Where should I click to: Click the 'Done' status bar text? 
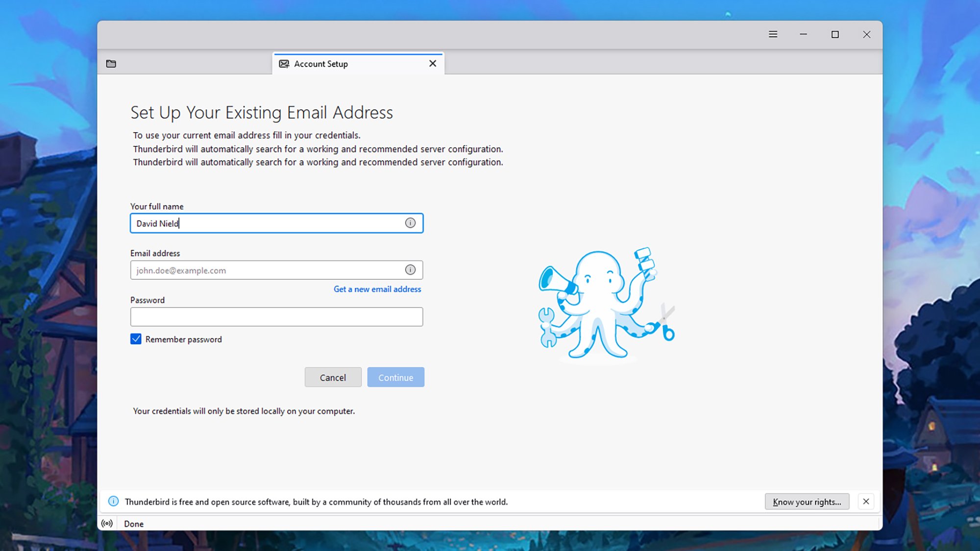[134, 524]
